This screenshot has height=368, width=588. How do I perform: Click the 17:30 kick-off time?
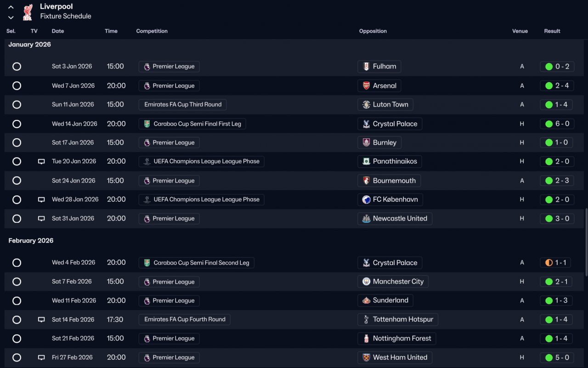[115, 320]
